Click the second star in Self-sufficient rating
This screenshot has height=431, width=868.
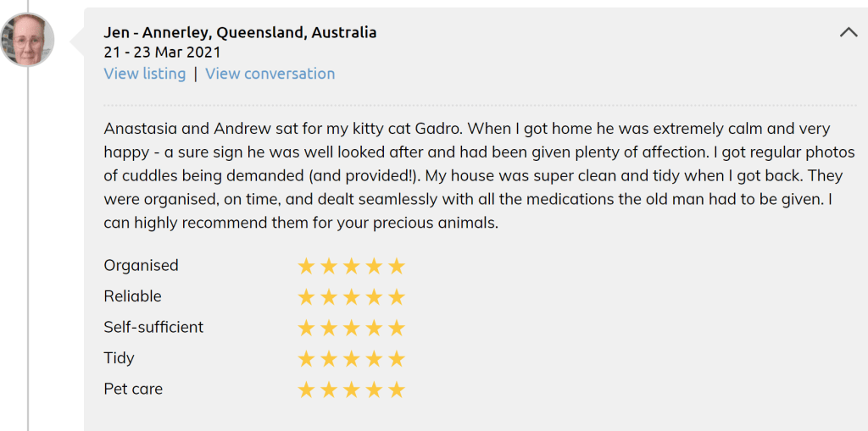[329, 329]
